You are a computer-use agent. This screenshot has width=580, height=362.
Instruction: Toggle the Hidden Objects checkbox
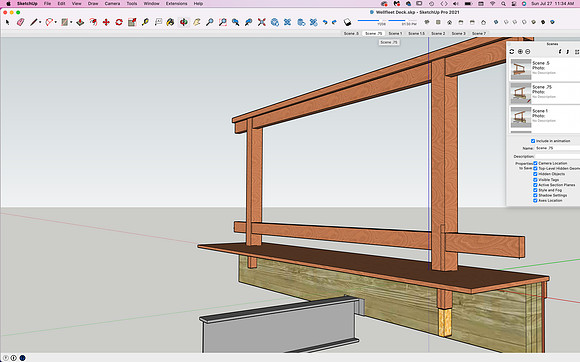(535, 174)
